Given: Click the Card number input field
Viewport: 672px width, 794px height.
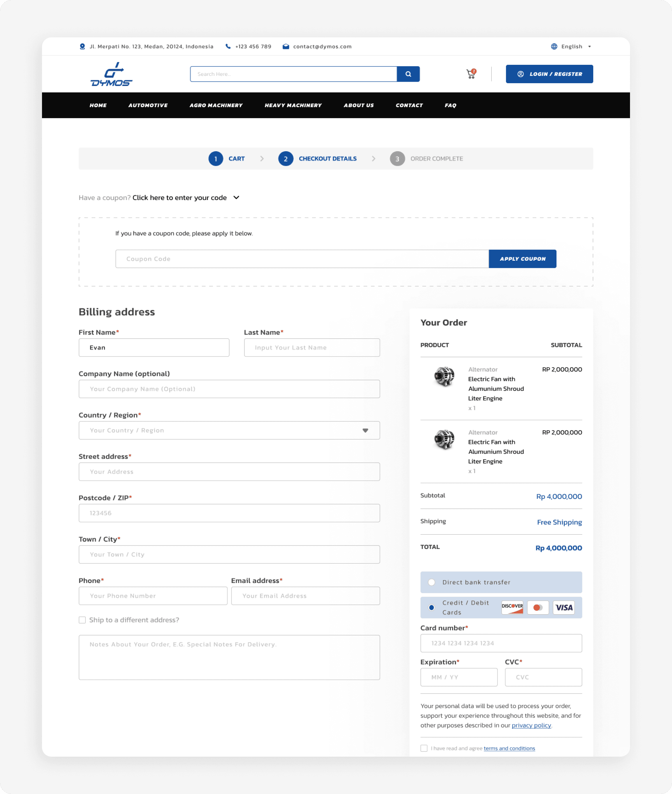Looking at the screenshot, I should [x=501, y=643].
